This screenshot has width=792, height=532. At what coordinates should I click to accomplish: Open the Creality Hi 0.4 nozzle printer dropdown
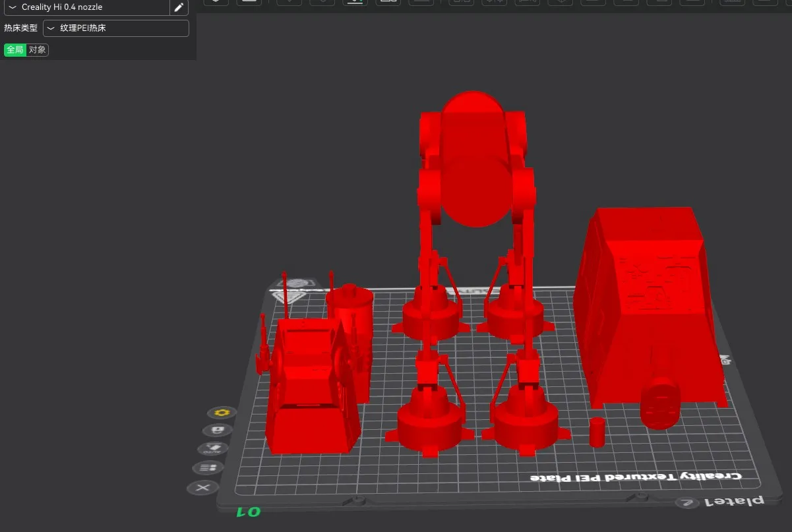(x=86, y=7)
